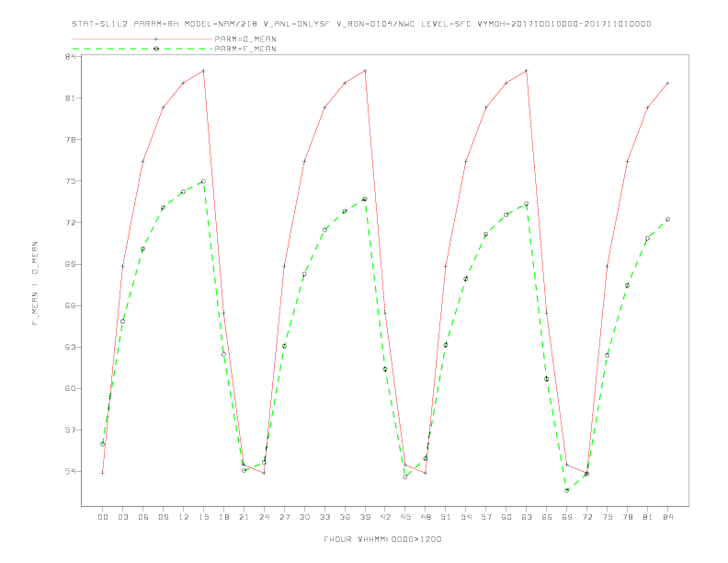Click the y-axis tick label 81

point(70,98)
